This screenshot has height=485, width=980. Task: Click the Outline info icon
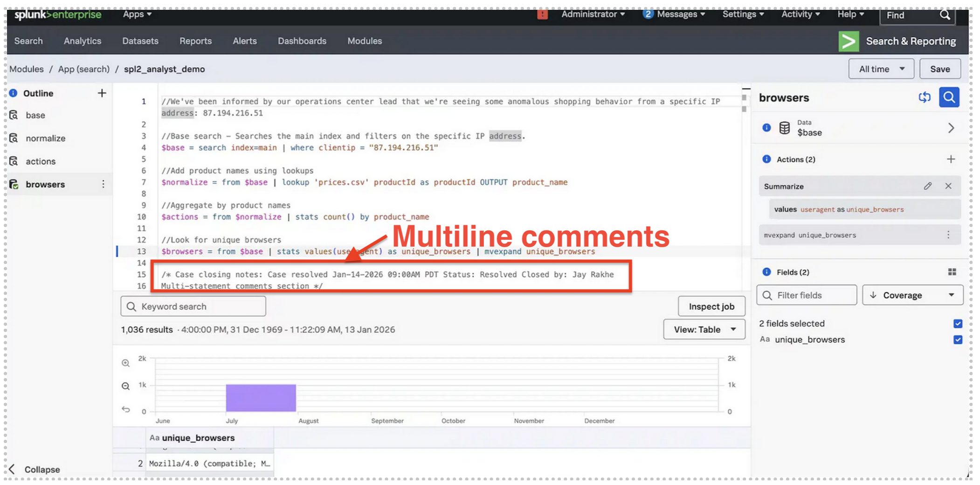[13, 93]
